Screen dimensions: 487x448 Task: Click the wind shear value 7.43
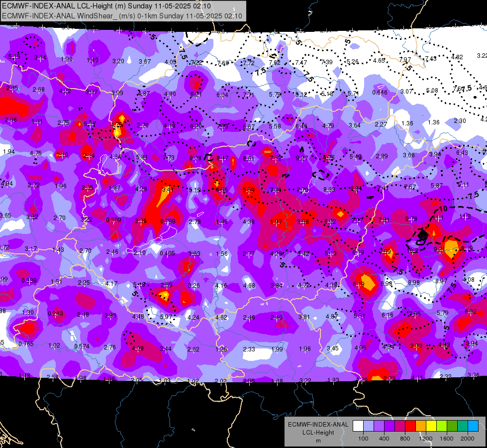pos(430,58)
